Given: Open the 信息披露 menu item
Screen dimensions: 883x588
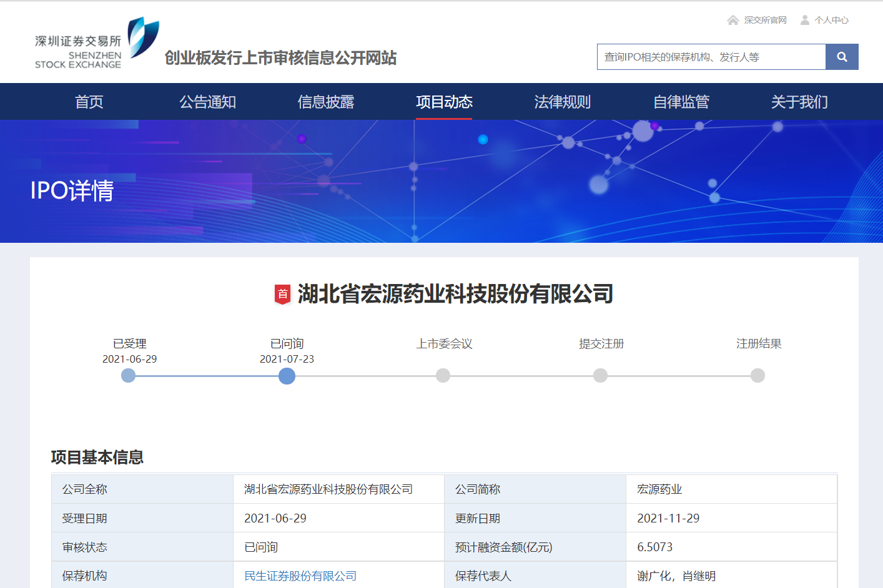Looking at the screenshot, I should [x=326, y=102].
